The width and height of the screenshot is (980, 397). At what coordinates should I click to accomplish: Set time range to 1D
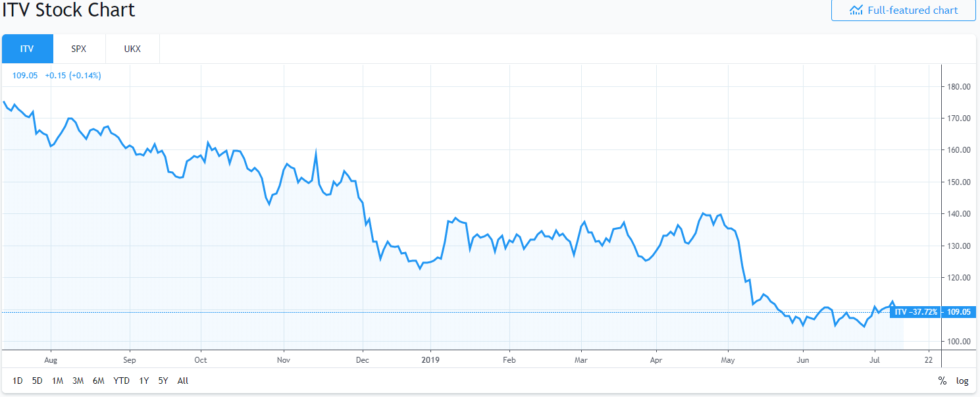[x=18, y=381]
